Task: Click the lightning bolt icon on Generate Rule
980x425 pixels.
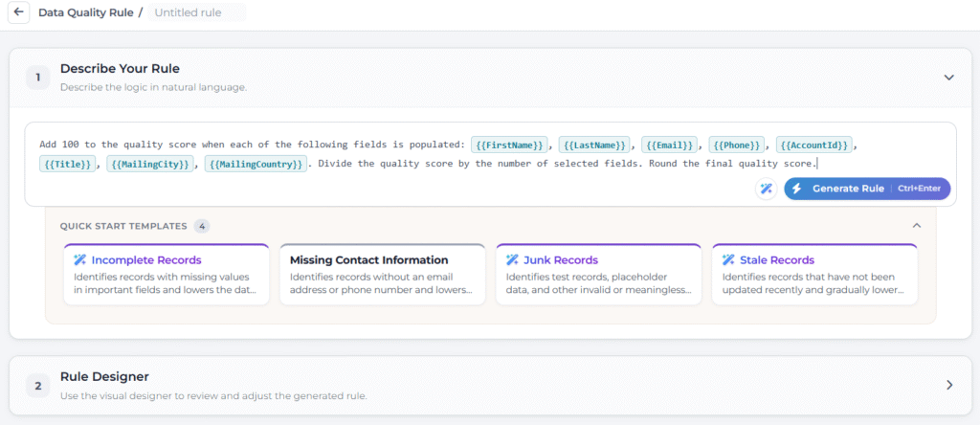Action: tap(797, 189)
